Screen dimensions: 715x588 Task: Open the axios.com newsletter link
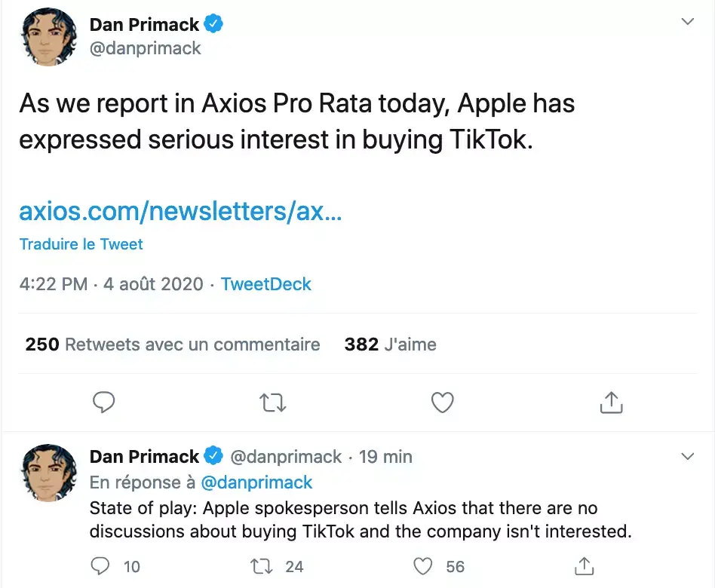(180, 212)
